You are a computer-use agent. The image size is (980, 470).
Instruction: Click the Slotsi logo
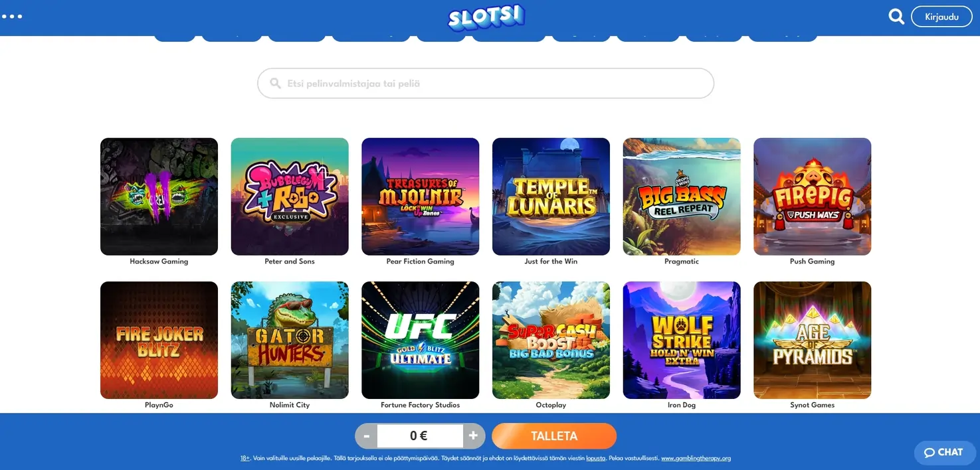(x=486, y=18)
